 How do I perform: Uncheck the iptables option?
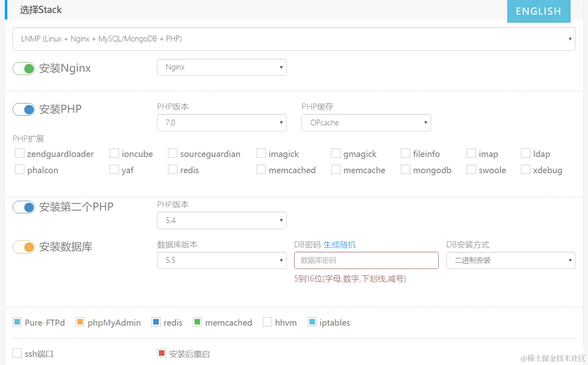312,322
